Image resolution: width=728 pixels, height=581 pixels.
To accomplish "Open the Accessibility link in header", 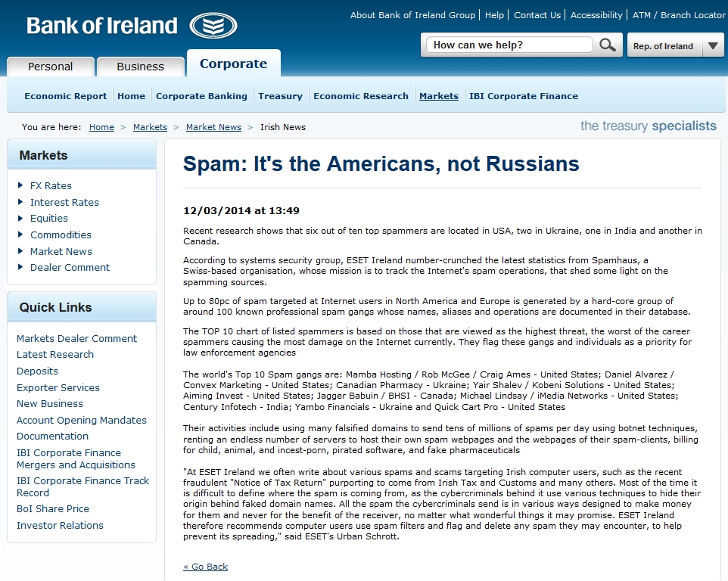I will (x=597, y=15).
